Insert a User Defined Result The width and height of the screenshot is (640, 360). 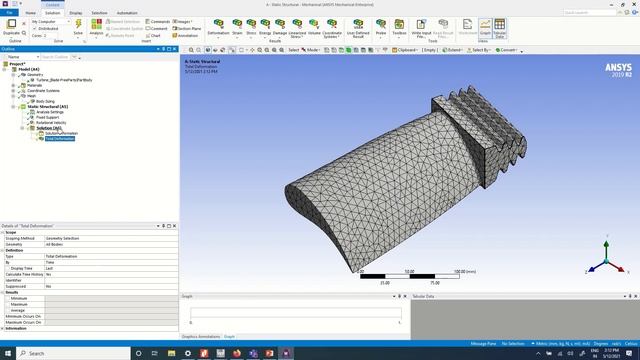(x=358, y=28)
